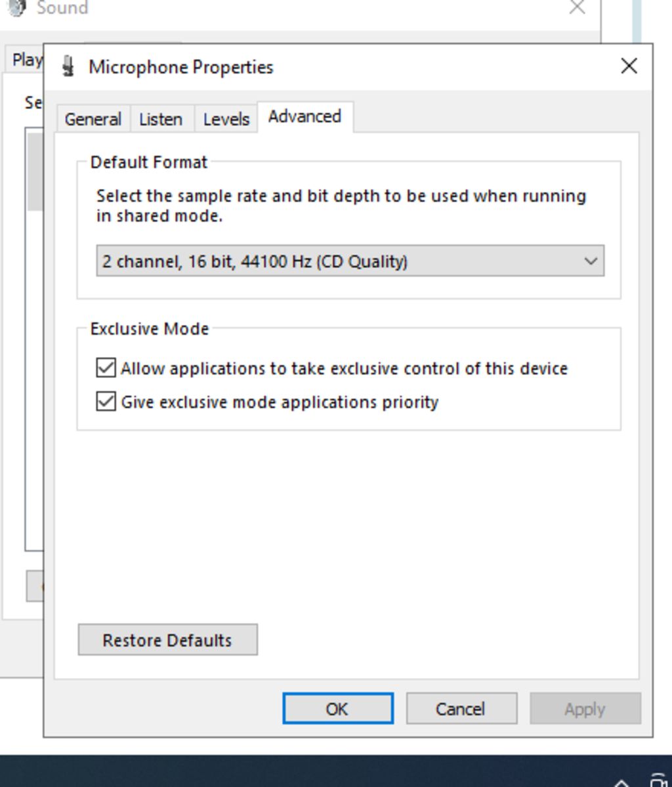This screenshot has width=672, height=787.
Task: Click the microphone icon in the title bar
Action: pos(68,66)
